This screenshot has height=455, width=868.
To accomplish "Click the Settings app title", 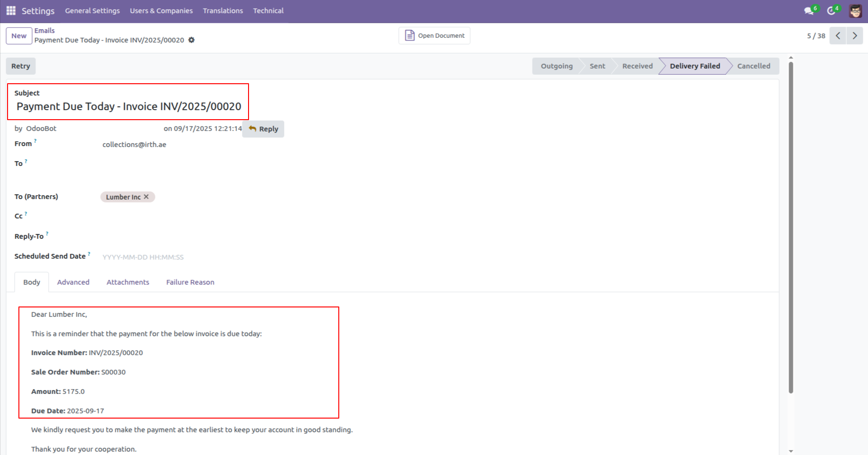I will (38, 11).
